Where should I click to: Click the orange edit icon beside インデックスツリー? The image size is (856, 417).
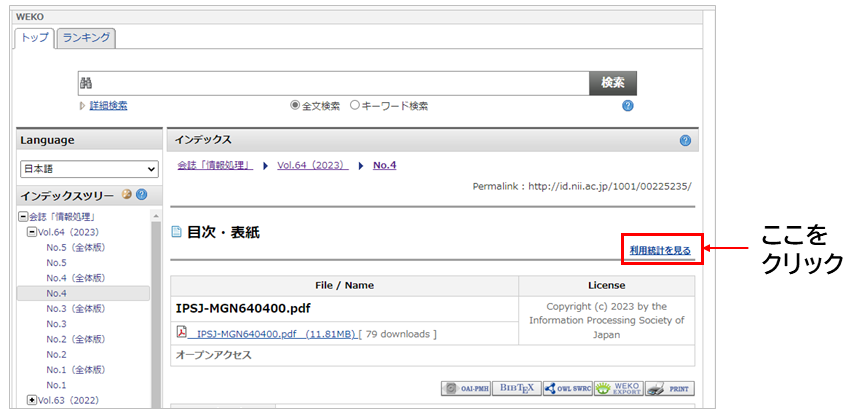[x=127, y=195]
